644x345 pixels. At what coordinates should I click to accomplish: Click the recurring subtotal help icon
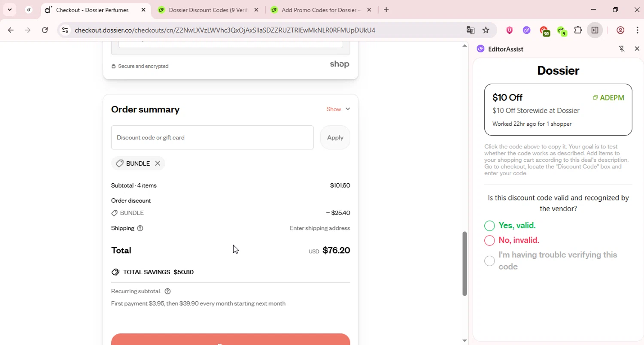click(167, 291)
